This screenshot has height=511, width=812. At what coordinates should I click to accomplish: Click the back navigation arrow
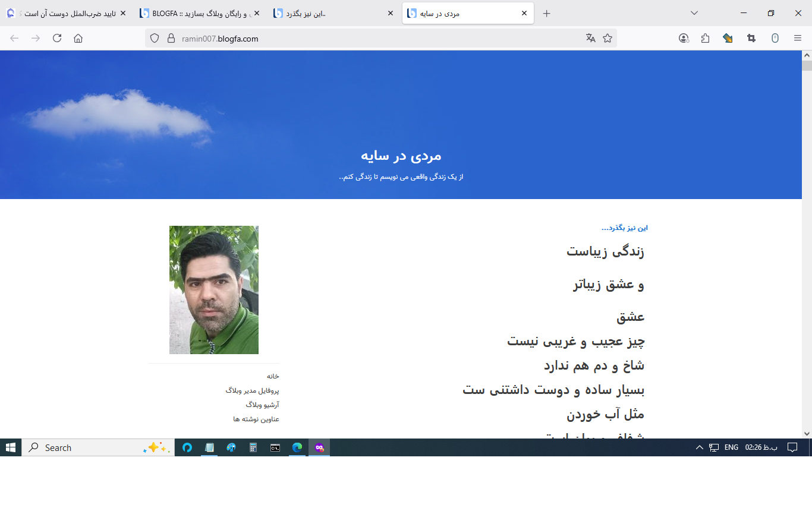pos(14,38)
